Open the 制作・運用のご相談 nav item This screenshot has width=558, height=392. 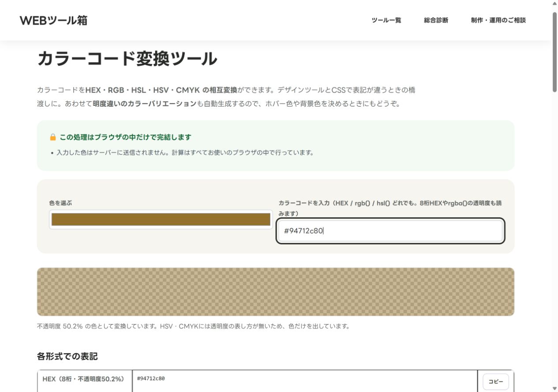[x=498, y=20]
